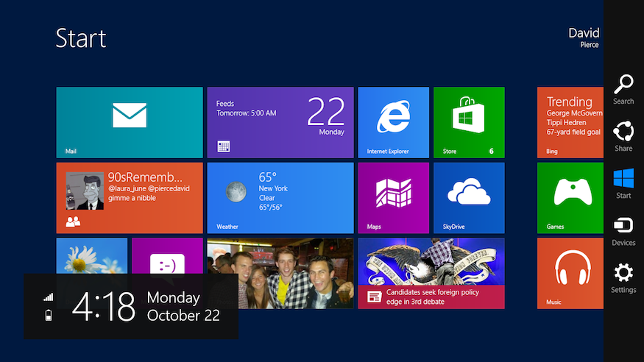Screen dimensions: 644x362
Task: Open the Settings gear charm
Action: point(623,277)
